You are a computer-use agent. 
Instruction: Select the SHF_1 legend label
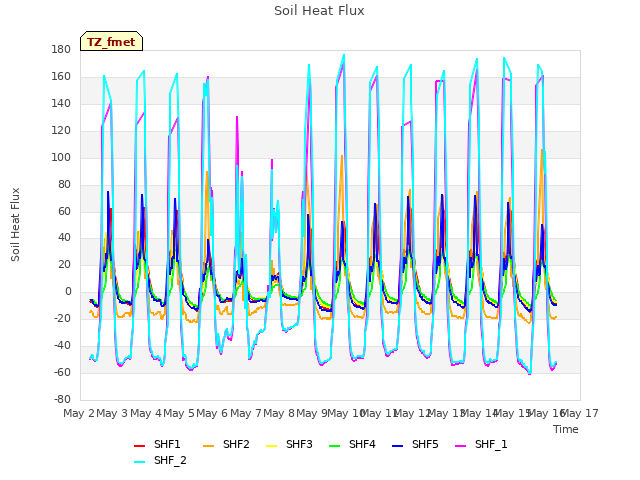pyautogui.click(x=491, y=444)
